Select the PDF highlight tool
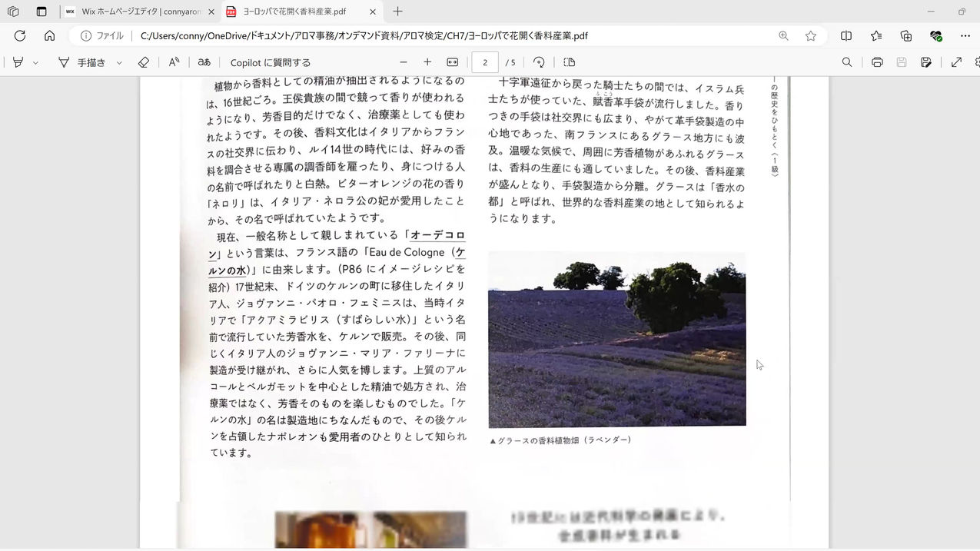The image size is (980, 551). tap(18, 62)
